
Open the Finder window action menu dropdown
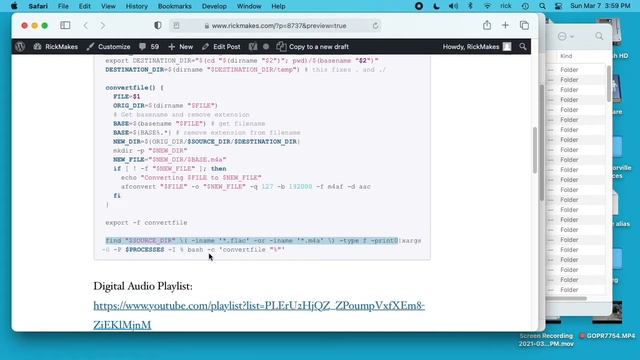566,36
